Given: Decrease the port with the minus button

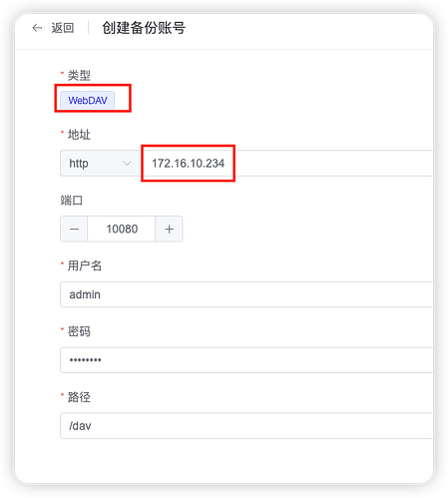Looking at the screenshot, I should (x=74, y=229).
